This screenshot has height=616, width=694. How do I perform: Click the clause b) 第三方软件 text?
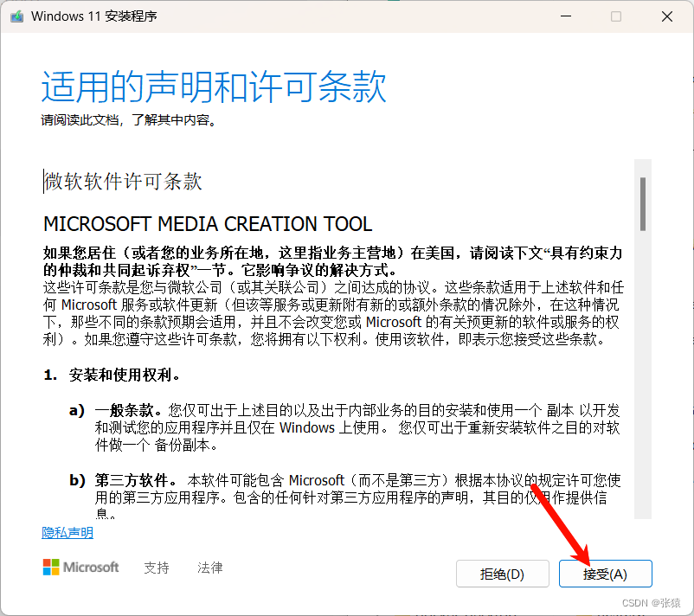tap(345, 496)
